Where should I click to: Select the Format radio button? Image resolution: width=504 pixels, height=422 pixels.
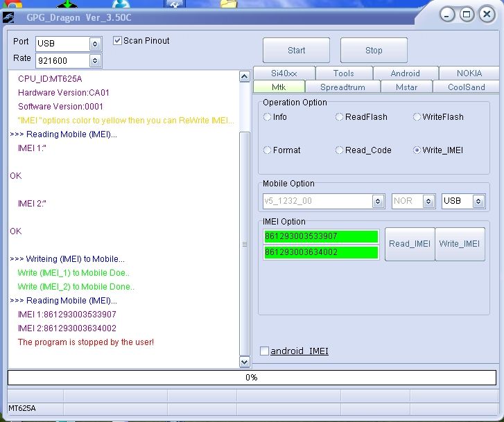[268, 150]
